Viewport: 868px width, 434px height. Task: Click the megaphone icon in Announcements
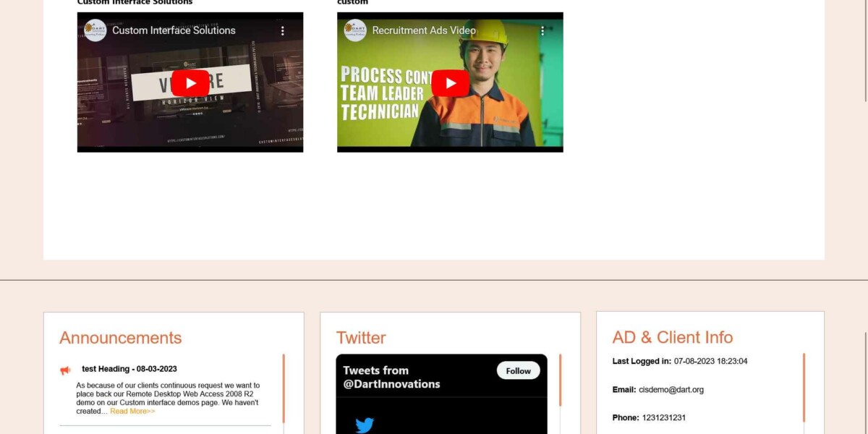tap(66, 370)
